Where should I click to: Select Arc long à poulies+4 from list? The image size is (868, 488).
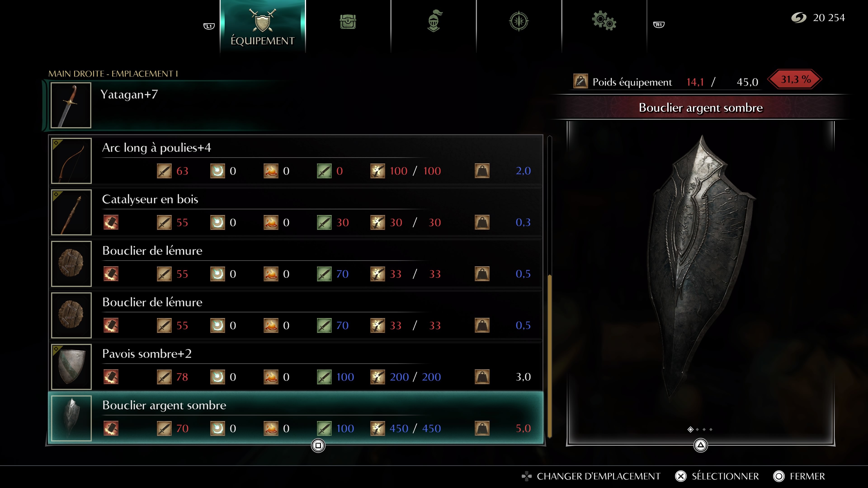[x=296, y=161]
